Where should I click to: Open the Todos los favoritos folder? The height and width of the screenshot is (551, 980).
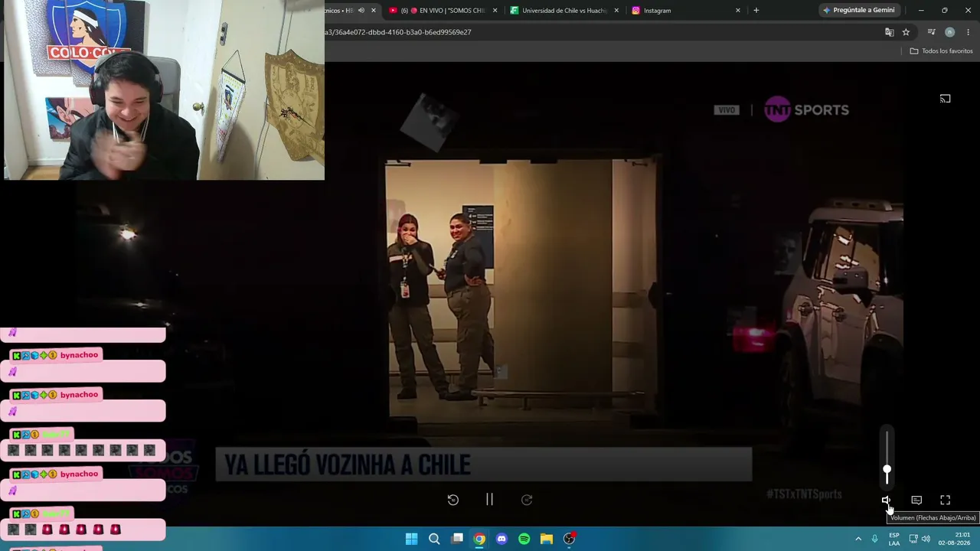[942, 51]
